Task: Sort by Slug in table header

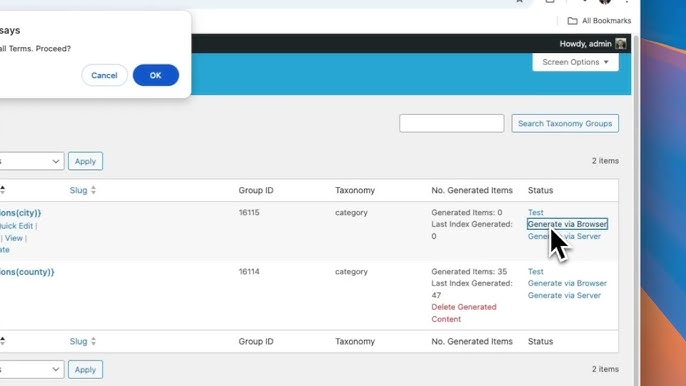Action: point(78,190)
